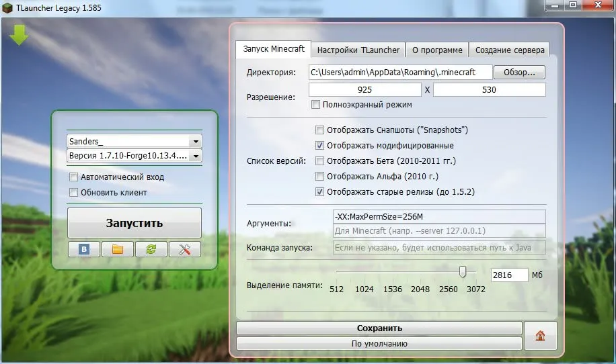Open the Создание сервера tab
The width and height of the screenshot is (616, 364).
point(510,50)
